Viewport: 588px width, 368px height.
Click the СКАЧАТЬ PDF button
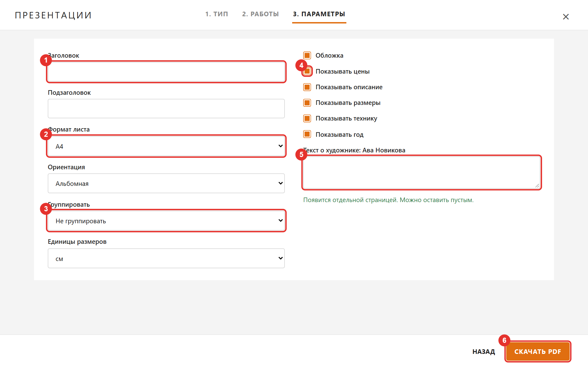coord(538,351)
